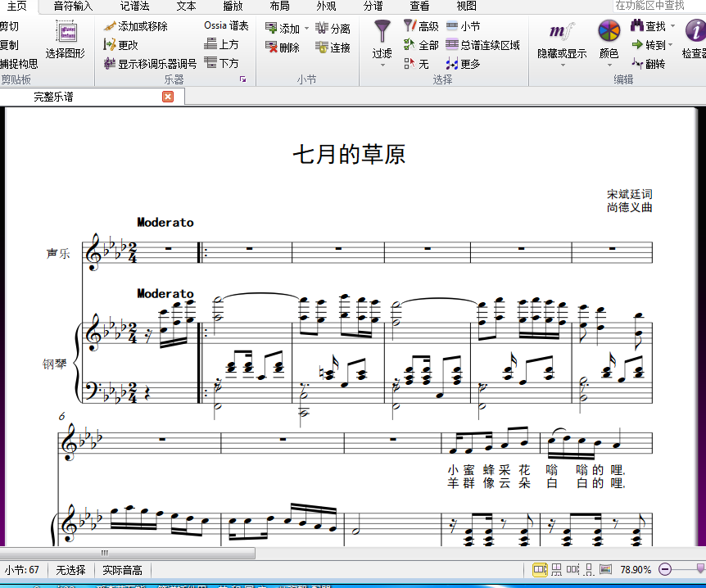Expand the 添加 bar dropdown arrow
Viewport: 706px width, 588px height.
pos(307,29)
